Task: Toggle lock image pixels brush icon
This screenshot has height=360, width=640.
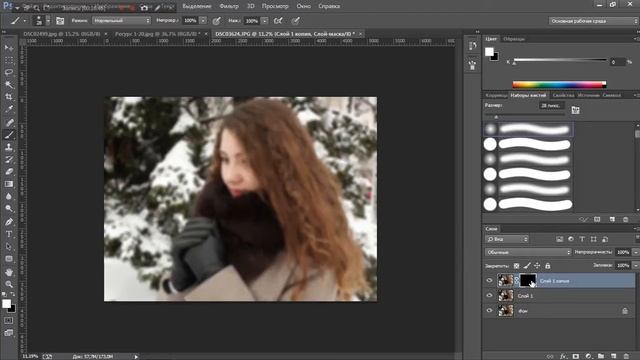Action: click(x=527, y=266)
